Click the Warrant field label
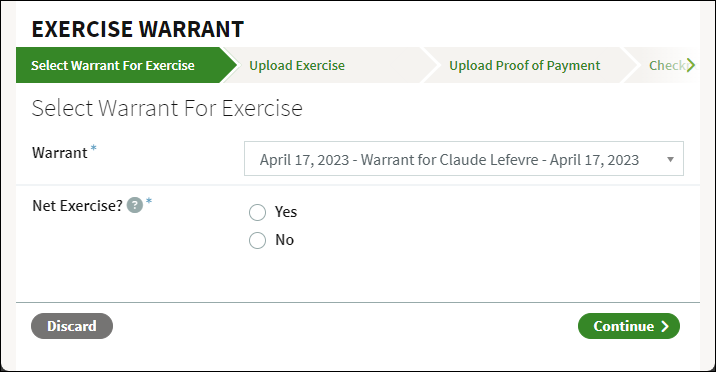This screenshot has height=372, width=716. coord(60,152)
